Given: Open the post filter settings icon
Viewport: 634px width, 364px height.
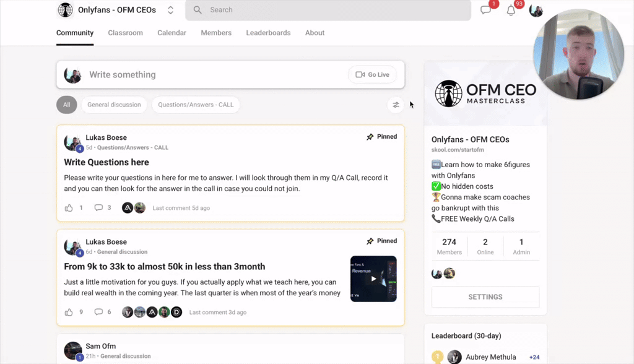Looking at the screenshot, I should point(396,105).
